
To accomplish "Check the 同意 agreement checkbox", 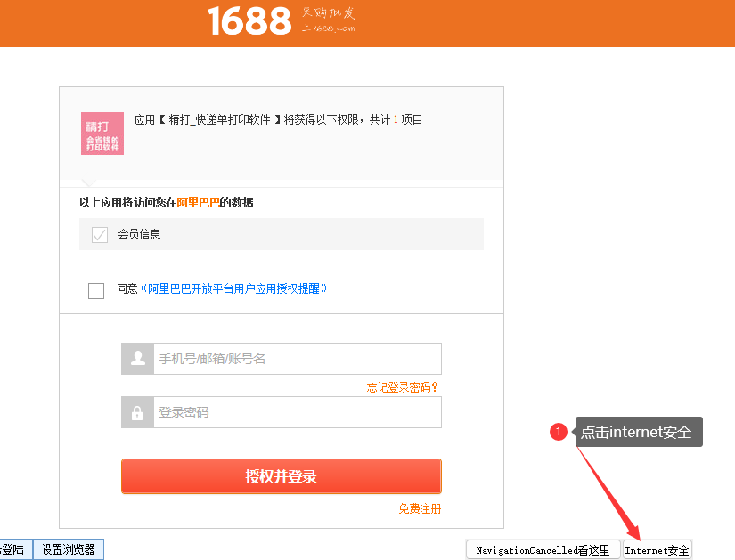I will point(96,290).
